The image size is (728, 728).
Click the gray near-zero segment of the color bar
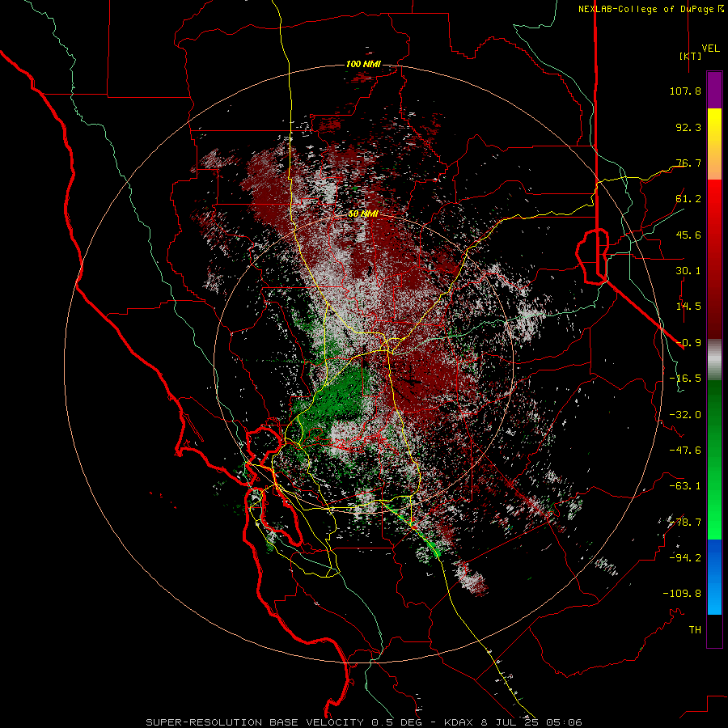click(x=714, y=359)
